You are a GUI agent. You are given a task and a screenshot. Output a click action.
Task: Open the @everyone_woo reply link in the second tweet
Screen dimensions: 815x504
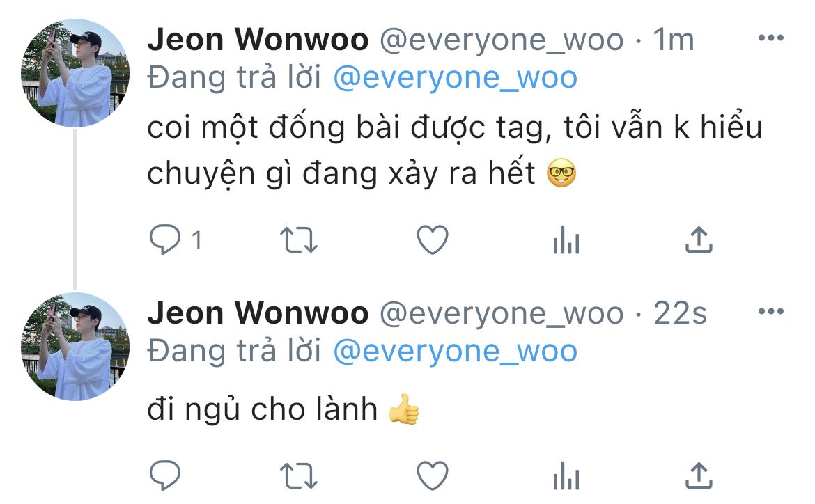[x=456, y=352]
